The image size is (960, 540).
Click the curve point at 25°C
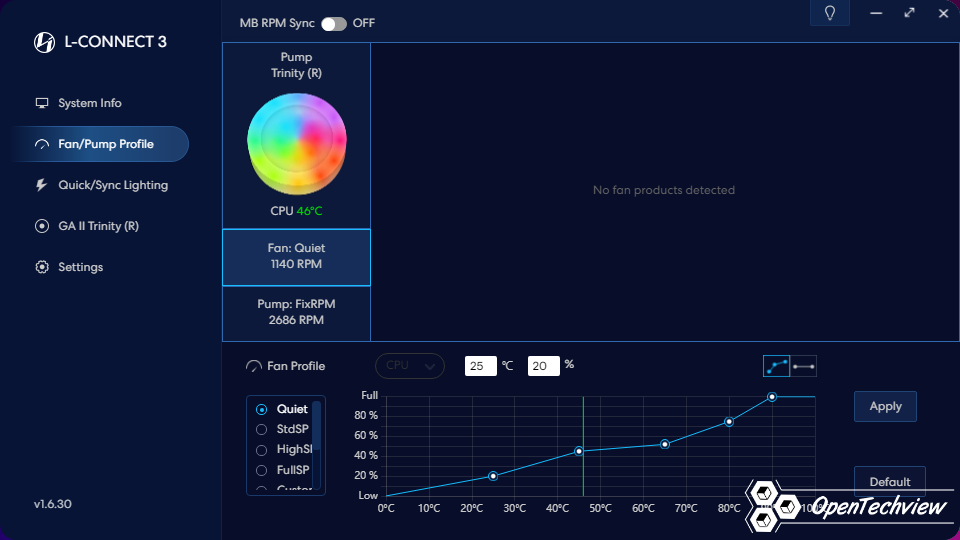tap(493, 476)
